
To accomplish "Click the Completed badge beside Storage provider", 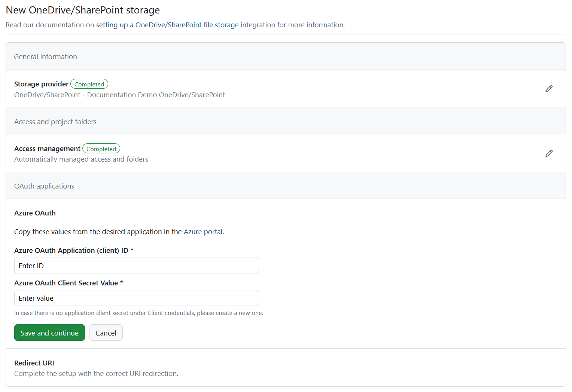I will coord(89,84).
